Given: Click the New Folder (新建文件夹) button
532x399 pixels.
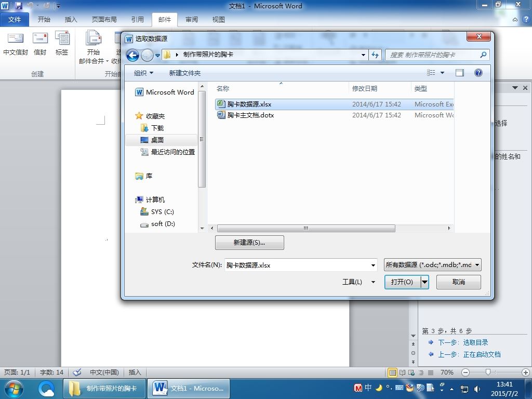Looking at the screenshot, I should pos(185,73).
